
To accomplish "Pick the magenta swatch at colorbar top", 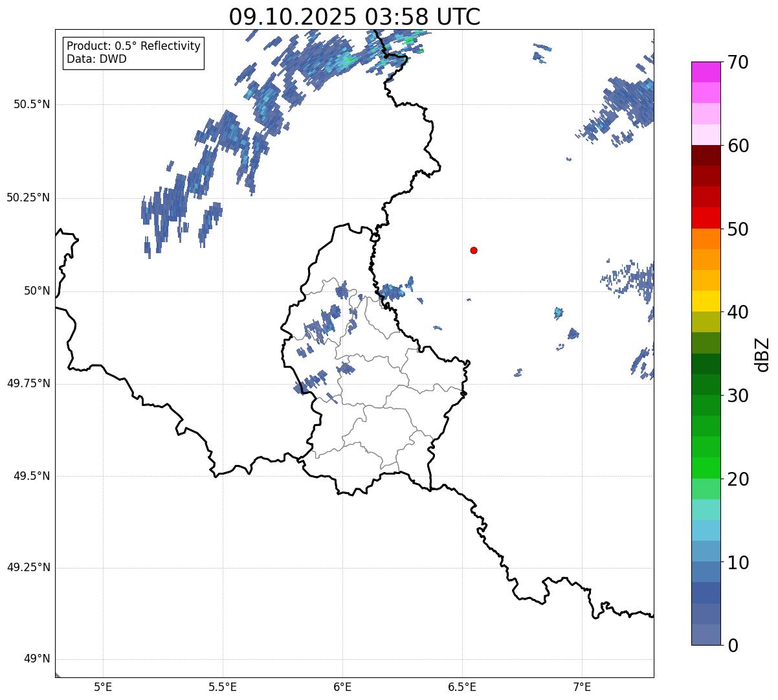I will tap(706, 72).
